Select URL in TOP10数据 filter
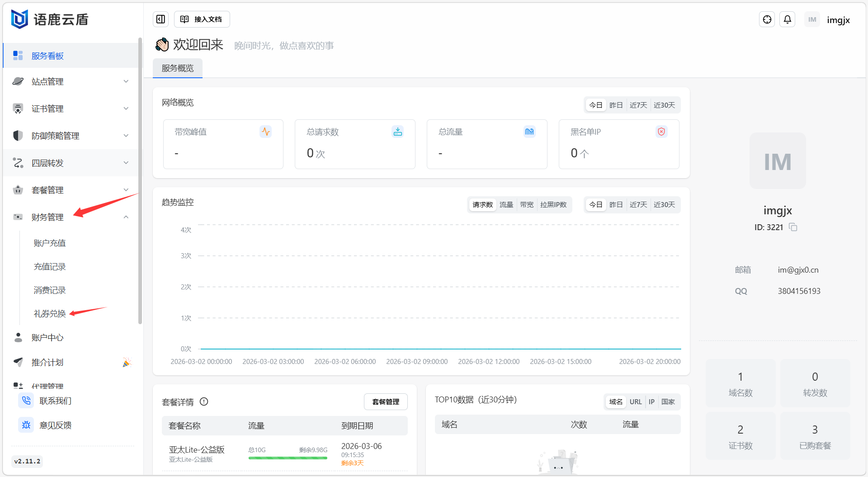This screenshot has height=477, width=868. click(x=635, y=401)
